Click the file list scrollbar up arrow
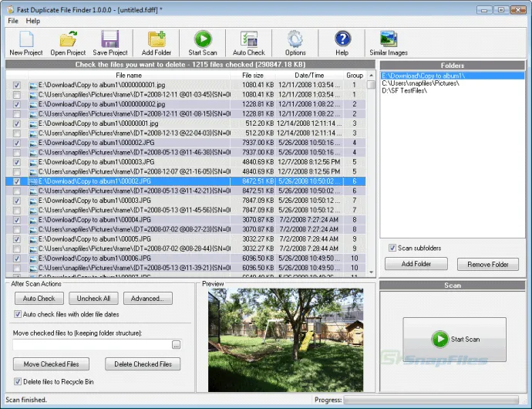This screenshot has height=409, width=532. pos(371,76)
